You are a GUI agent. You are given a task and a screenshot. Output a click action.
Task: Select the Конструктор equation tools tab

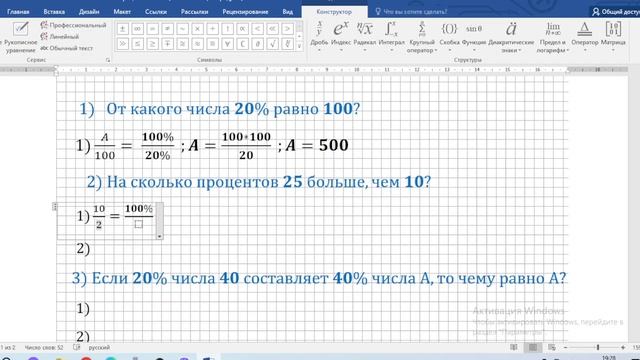(x=334, y=12)
